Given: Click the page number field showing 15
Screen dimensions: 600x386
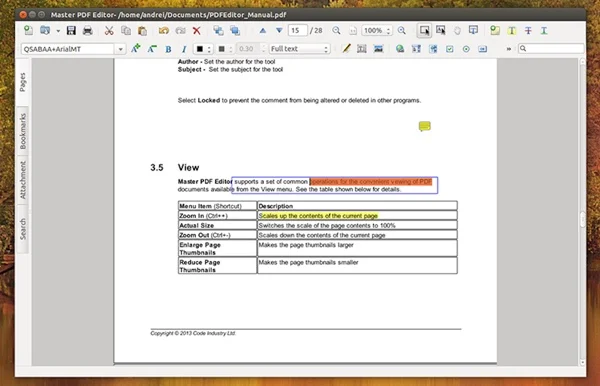Looking at the screenshot, I should (298, 30).
